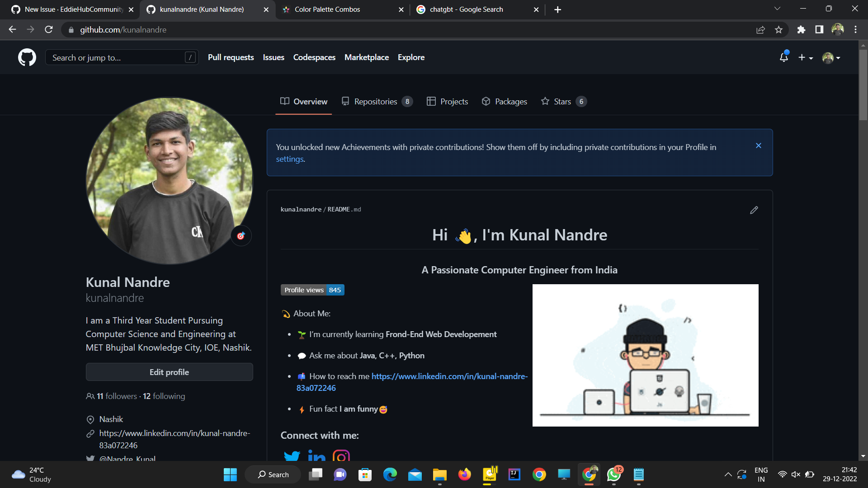868x488 pixels.
Task: Open WhatsApp from the taskbar
Action: pyautogui.click(x=613, y=474)
